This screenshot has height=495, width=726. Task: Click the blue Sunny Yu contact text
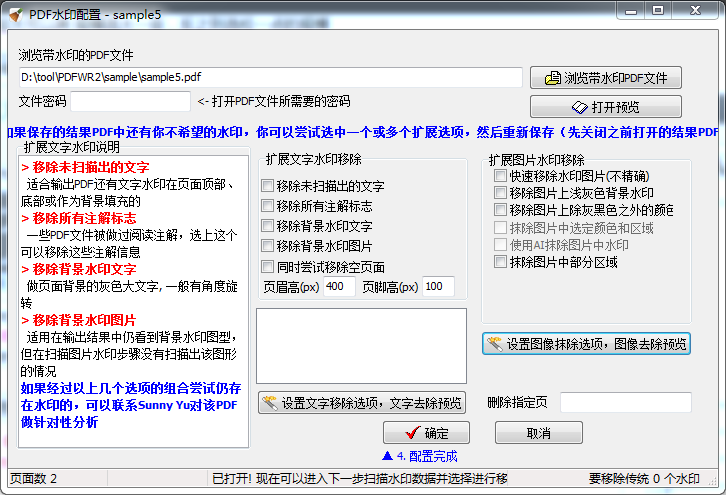click(131, 405)
